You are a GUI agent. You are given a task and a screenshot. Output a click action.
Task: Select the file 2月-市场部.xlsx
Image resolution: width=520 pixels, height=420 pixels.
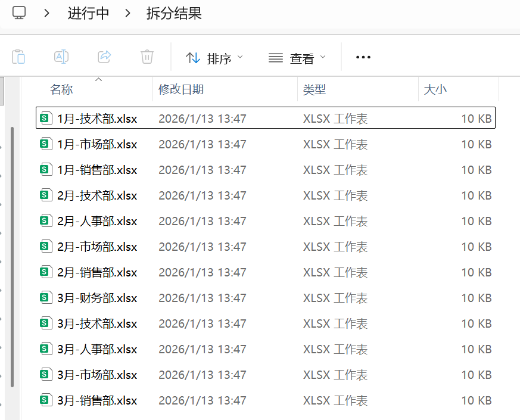coord(97,247)
